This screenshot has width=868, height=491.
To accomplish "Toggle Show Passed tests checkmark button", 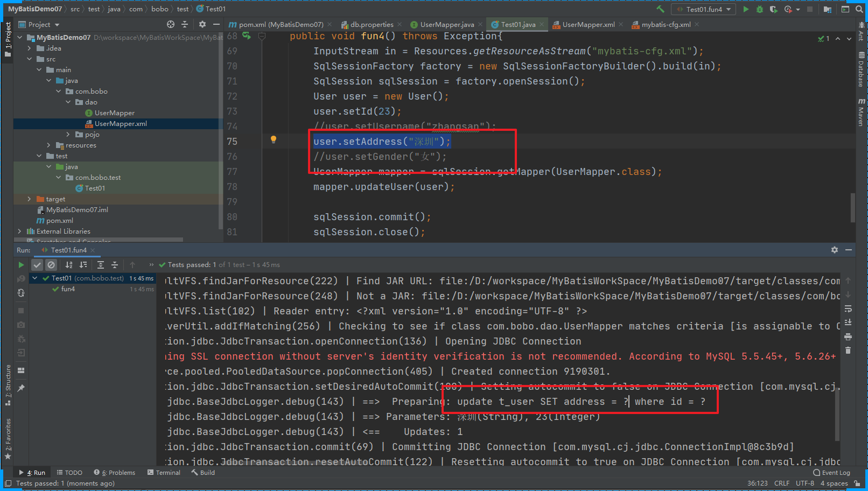I will pyautogui.click(x=37, y=265).
